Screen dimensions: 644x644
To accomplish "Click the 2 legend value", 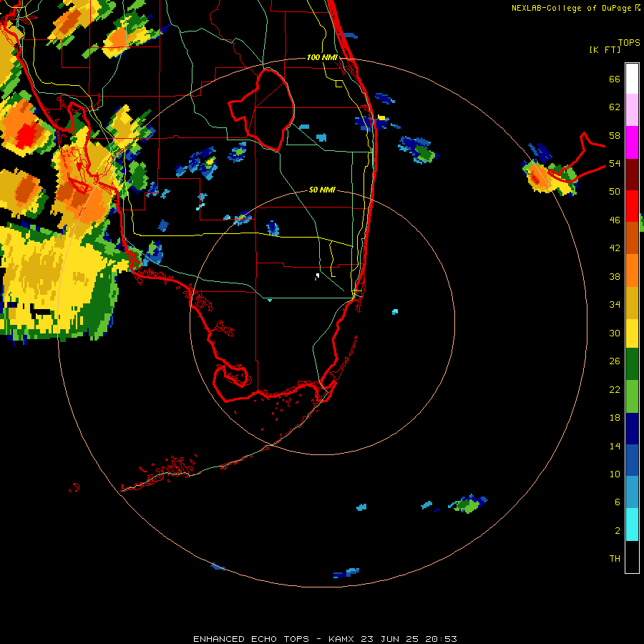I will point(618,531).
